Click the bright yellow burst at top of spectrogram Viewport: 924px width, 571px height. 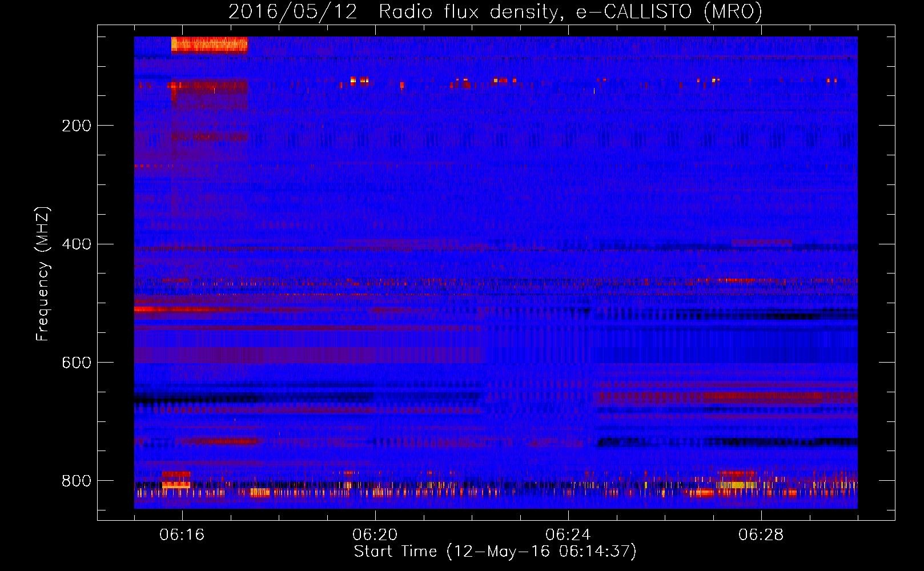tap(210, 45)
